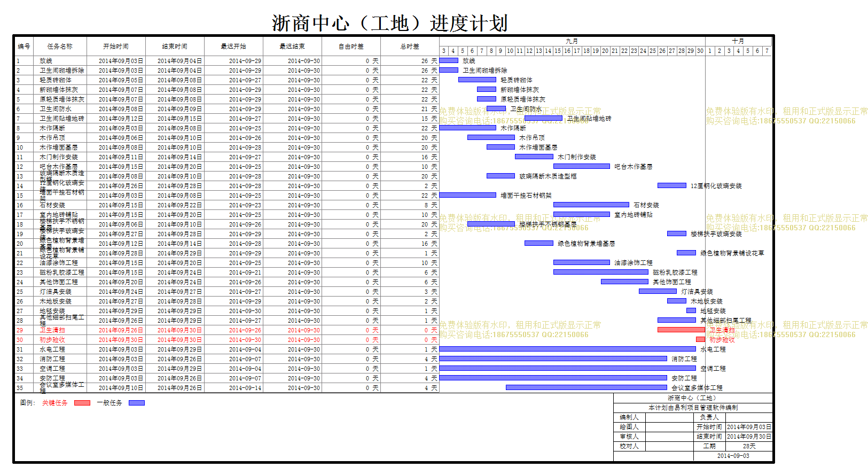Click the 自由时差 column header

click(351, 46)
